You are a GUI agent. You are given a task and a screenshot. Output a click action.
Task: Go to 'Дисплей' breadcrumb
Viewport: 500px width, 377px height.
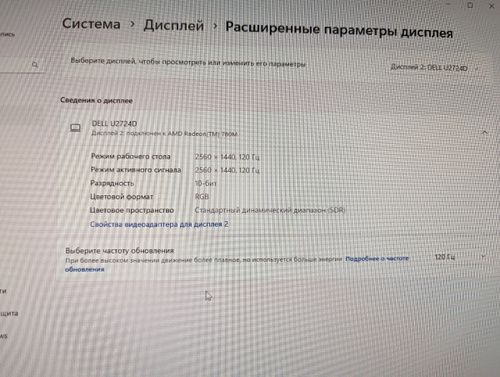(174, 25)
